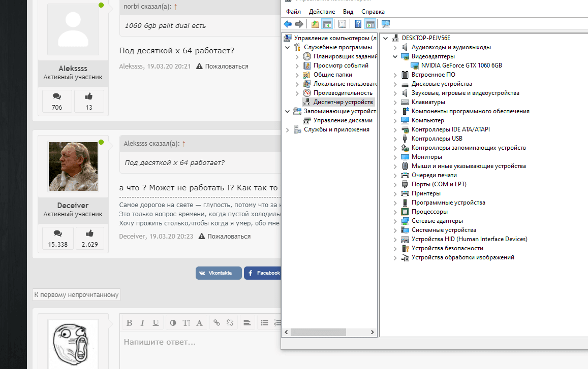Viewport: 588px width, 369px height.
Task: Click the Help question-mark toolbar icon
Action: click(x=358, y=24)
